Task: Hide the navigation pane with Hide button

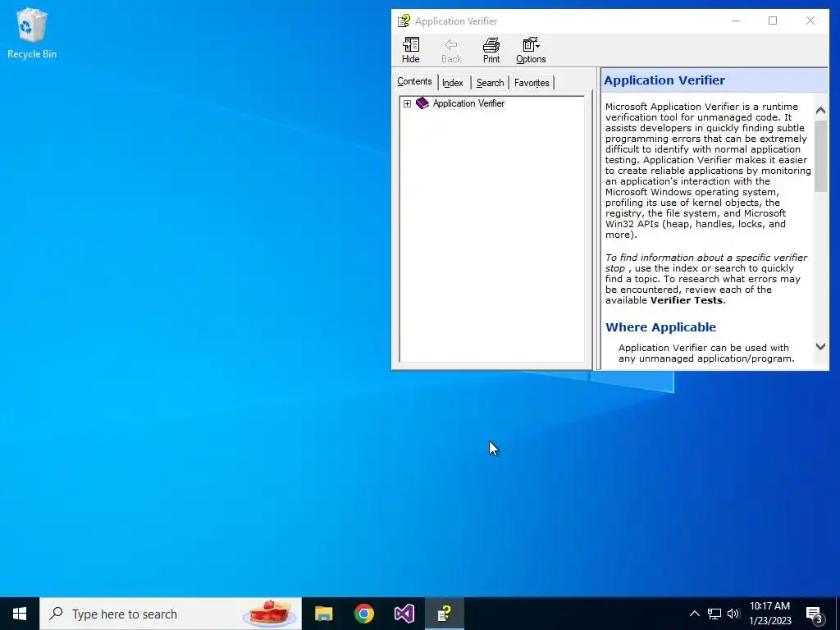Action: (x=411, y=50)
